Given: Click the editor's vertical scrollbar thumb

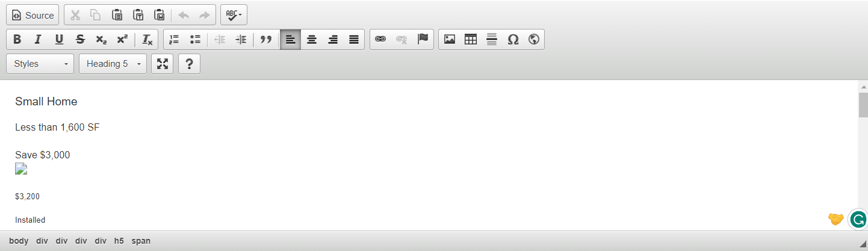Looking at the screenshot, I should pyautogui.click(x=863, y=105).
